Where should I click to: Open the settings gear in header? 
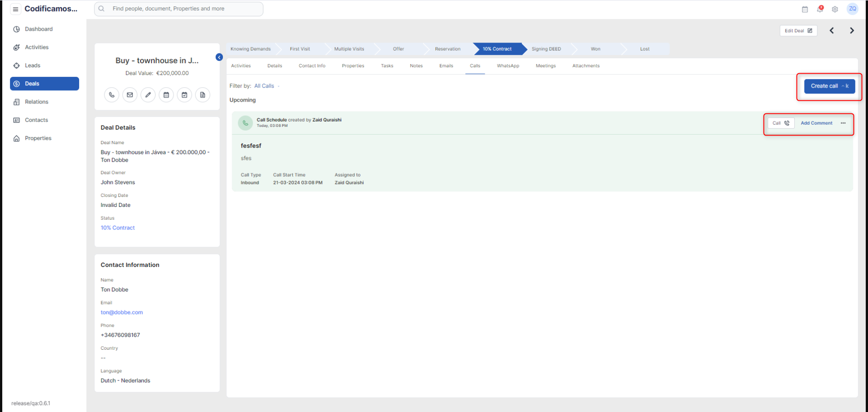[x=835, y=9]
